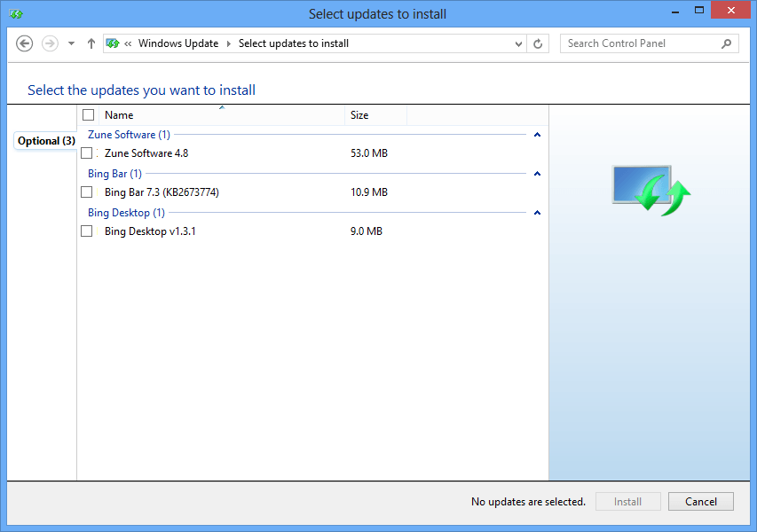
Task: Click the Windows Update icon in address bar
Action: [113, 43]
